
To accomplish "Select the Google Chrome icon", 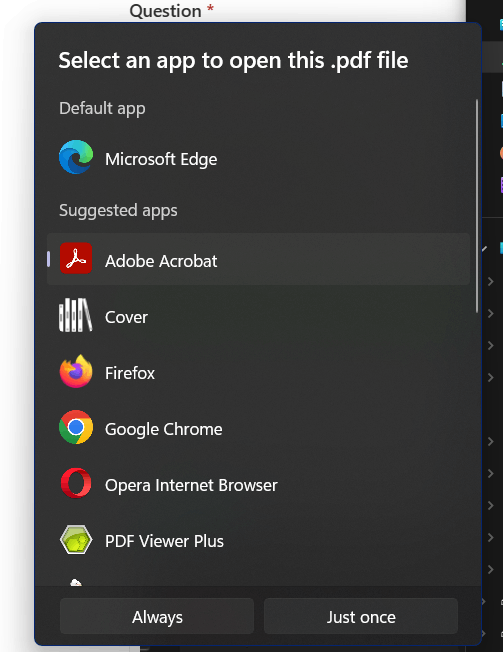I will (76, 427).
